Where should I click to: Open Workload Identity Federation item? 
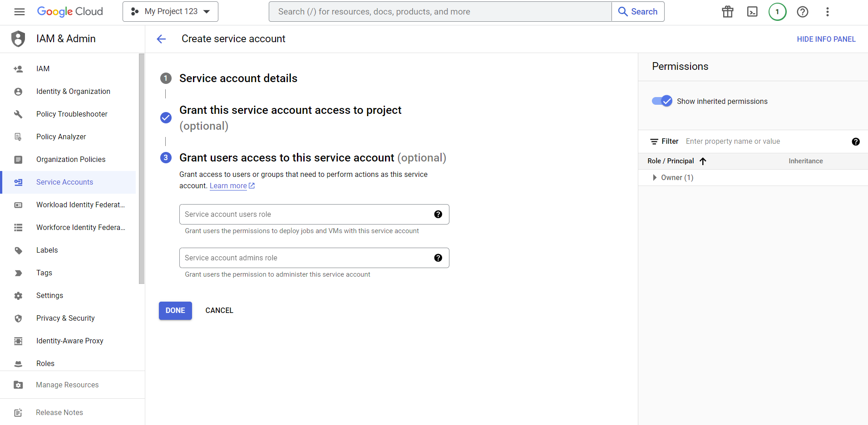click(x=80, y=205)
